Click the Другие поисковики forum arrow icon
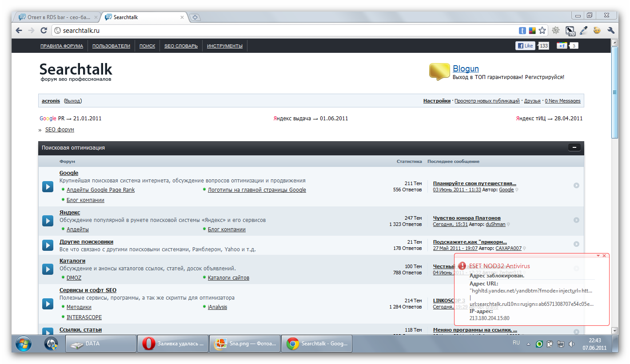Image resolution: width=630 pixels, height=364 pixels. (48, 245)
